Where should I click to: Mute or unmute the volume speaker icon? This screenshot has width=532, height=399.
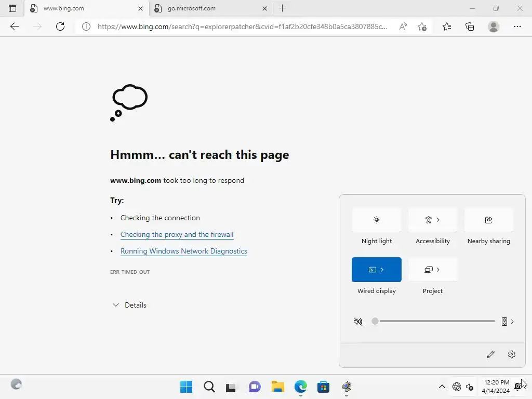357,321
